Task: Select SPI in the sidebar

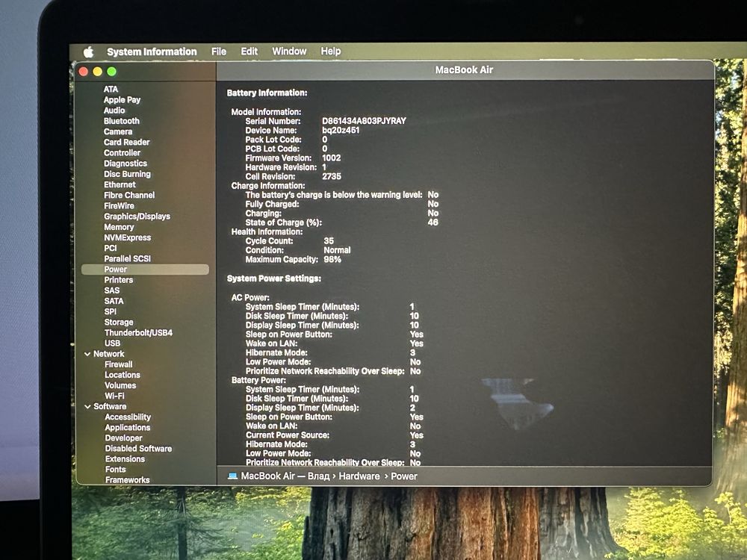Action: click(110, 311)
